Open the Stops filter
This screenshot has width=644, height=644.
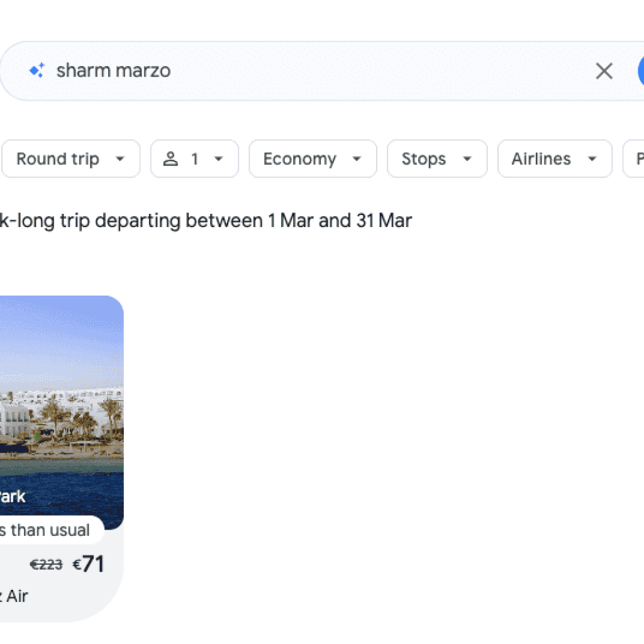pos(437,159)
